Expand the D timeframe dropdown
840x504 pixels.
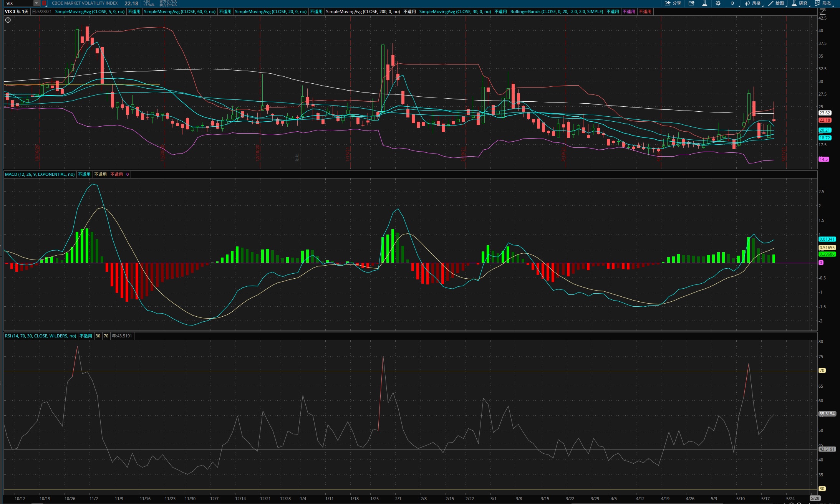coord(733,3)
